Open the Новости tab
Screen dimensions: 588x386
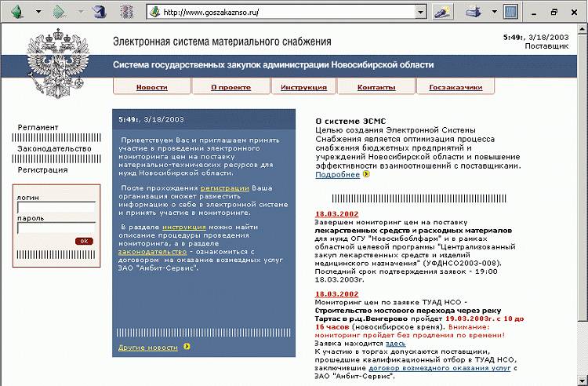tap(152, 87)
